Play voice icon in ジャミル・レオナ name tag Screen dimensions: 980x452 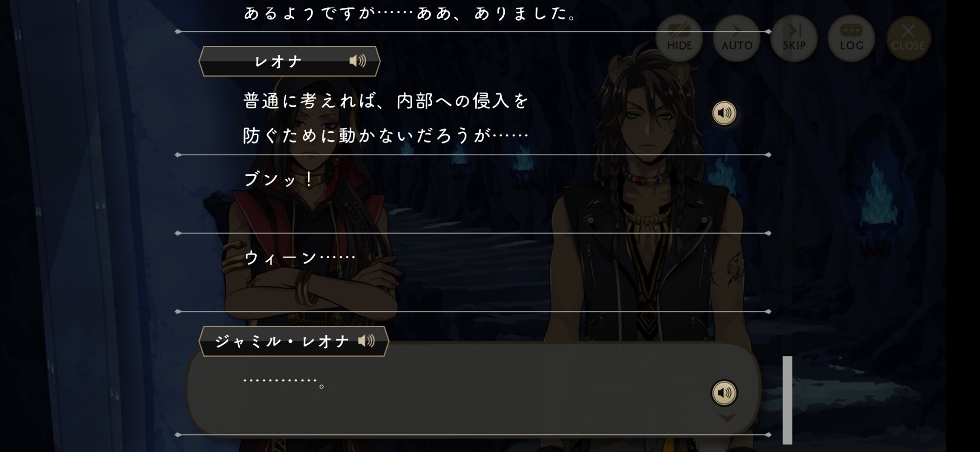[366, 340]
